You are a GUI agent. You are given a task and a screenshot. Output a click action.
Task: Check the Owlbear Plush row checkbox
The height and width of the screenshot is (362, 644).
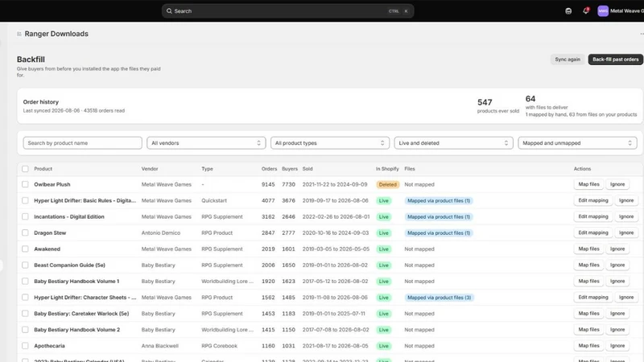click(25, 184)
